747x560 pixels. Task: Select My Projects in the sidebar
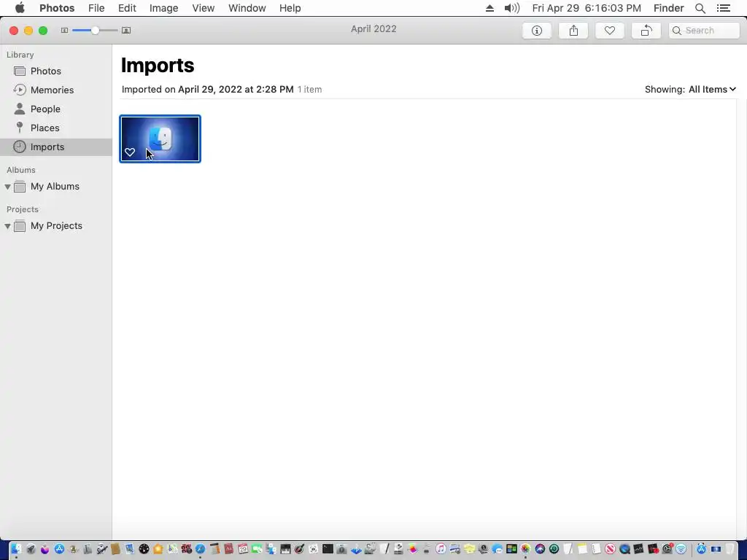pyautogui.click(x=55, y=226)
